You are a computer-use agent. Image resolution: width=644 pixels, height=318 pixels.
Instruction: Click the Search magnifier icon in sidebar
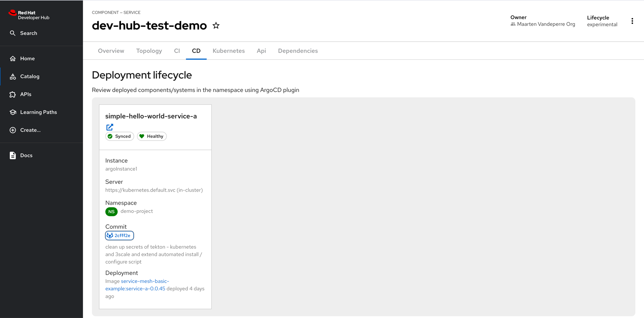[x=13, y=33]
